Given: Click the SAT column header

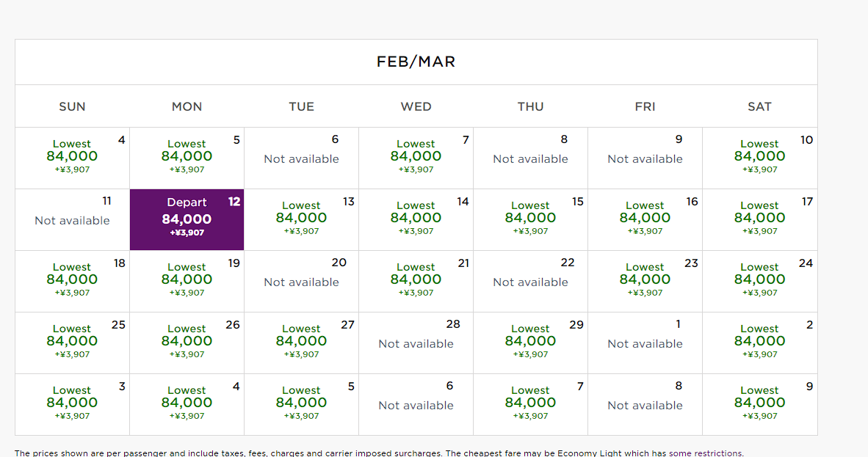Looking at the screenshot, I should 760,106.
